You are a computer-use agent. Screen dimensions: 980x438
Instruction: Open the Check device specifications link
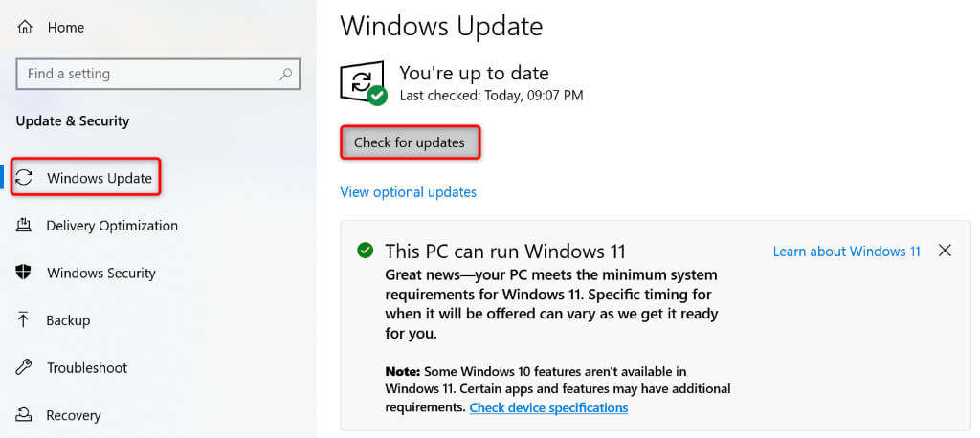tap(548, 407)
